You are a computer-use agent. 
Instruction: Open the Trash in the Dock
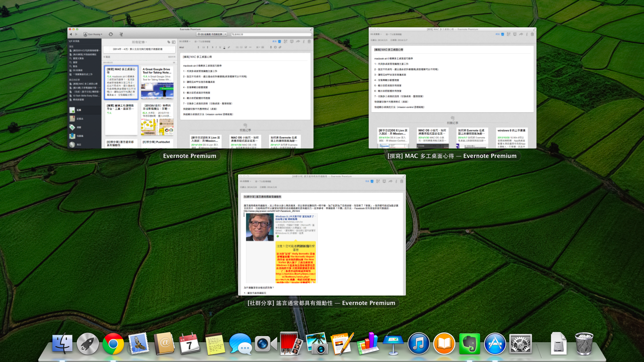click(584, 344)
